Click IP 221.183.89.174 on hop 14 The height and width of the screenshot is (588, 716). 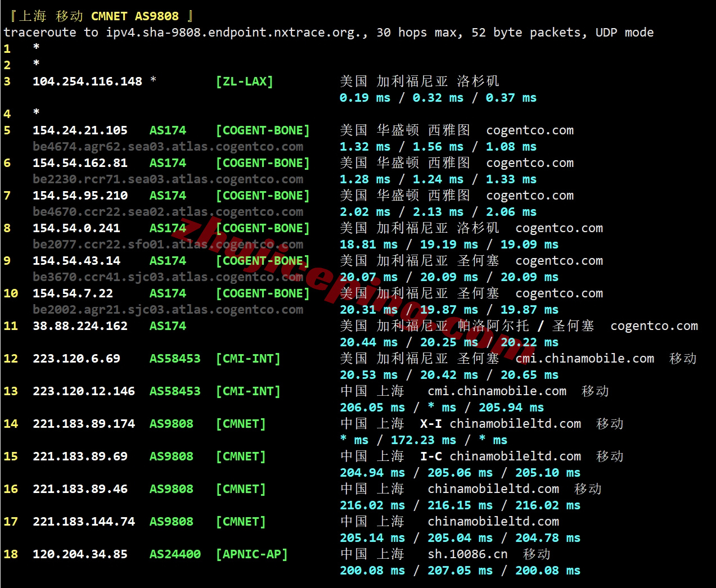(x=84, y=424)
